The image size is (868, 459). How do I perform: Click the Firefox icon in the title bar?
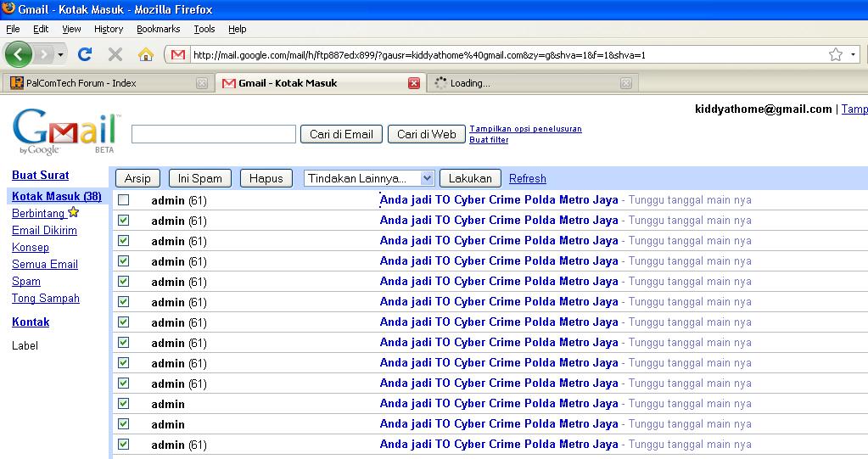(8, 8)
